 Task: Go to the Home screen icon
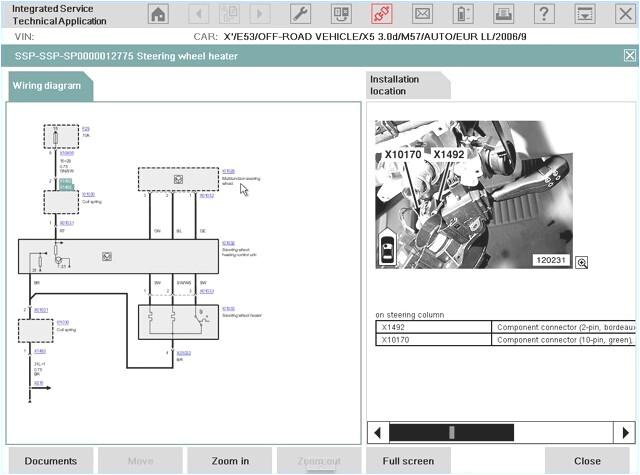[x=158, y=14]
